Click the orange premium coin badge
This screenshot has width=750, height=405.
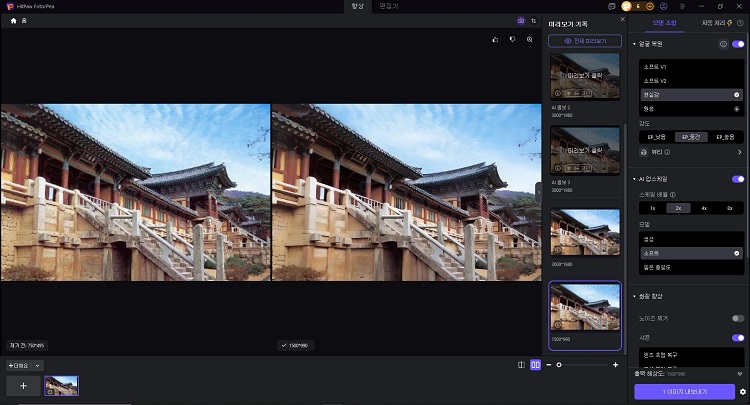pyautogui.click(x=627, y=6)
